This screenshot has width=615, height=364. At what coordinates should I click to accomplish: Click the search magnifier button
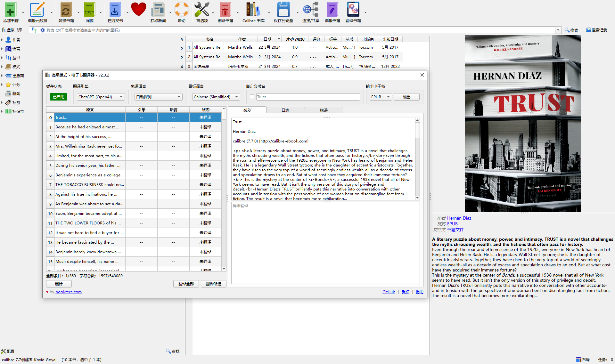571,30
